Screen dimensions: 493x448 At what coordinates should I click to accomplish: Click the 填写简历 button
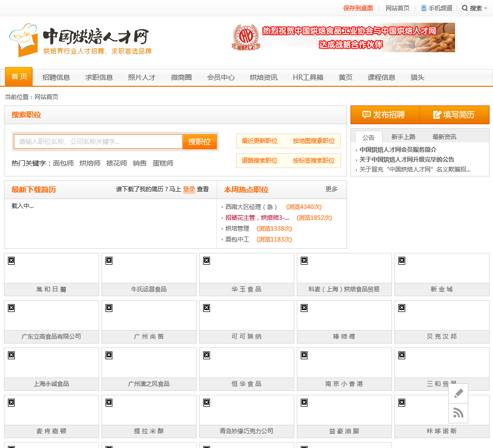click(x=455, y=115)
